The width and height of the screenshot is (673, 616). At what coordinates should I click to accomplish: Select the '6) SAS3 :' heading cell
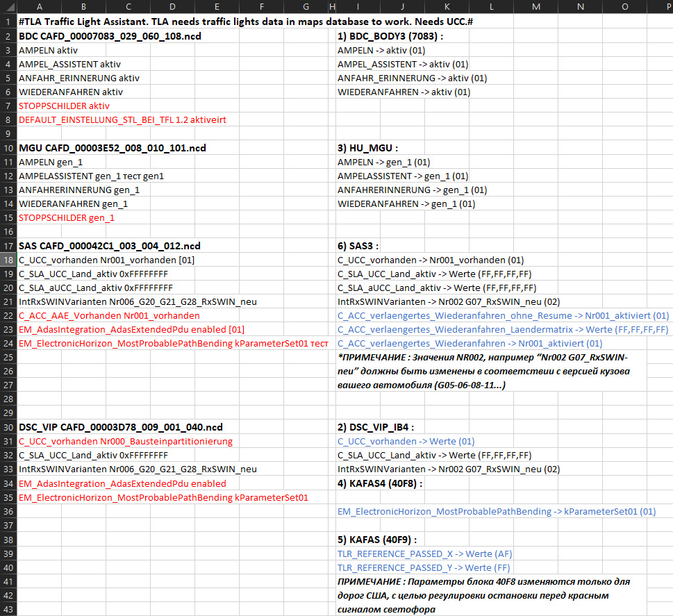pyautogui.click(x=358, y=246)
